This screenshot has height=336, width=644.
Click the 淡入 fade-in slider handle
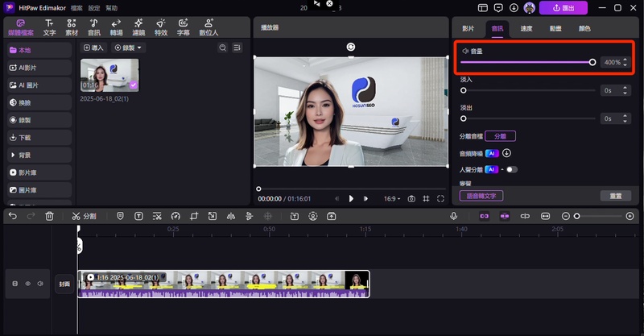tap(464, 90)
